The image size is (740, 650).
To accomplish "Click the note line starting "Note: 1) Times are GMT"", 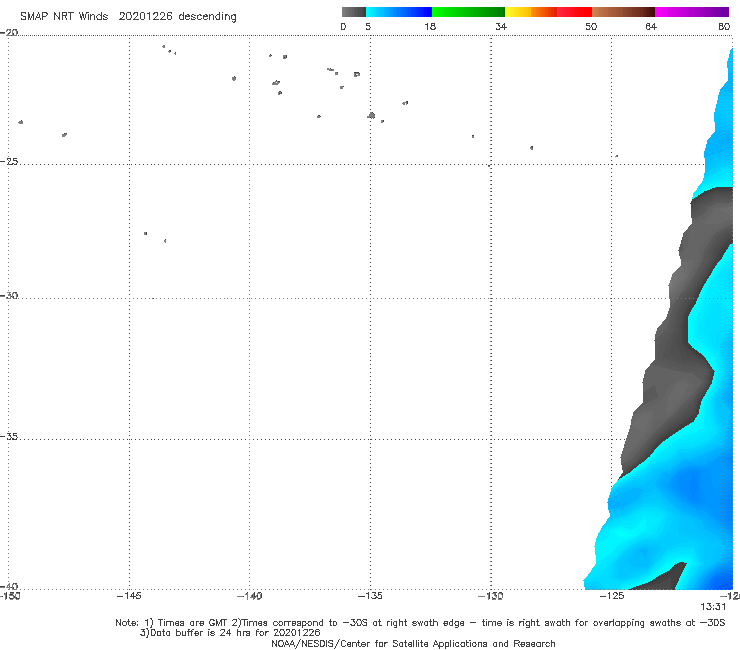I will point(420,623).
